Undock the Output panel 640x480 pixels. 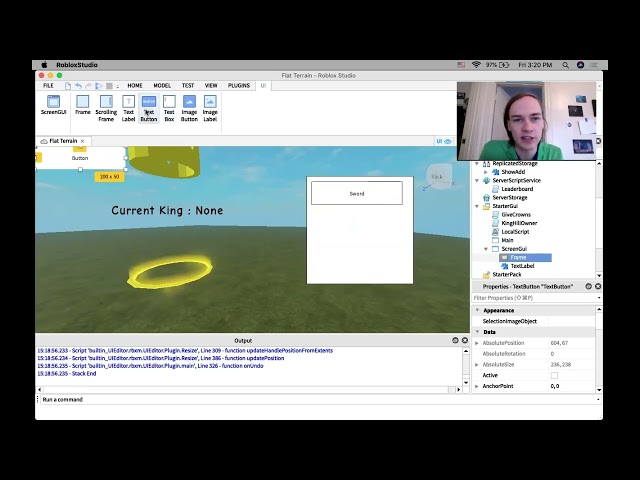tap(456, 340)
